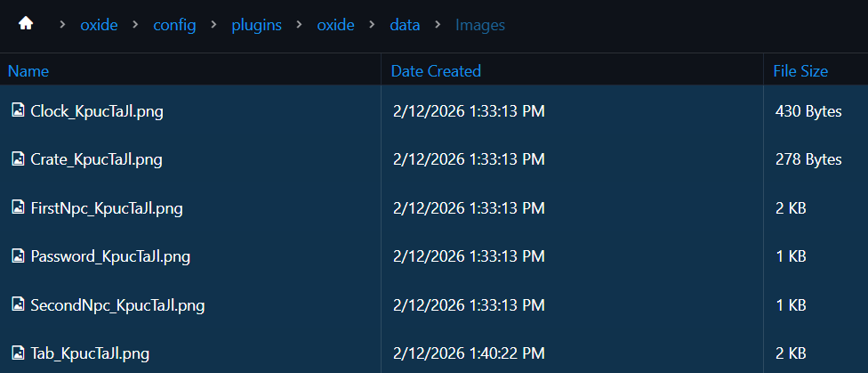The width and height of the screenshot is (868, 373).
Task: Sort files by Name column
Action: (28, 71)
